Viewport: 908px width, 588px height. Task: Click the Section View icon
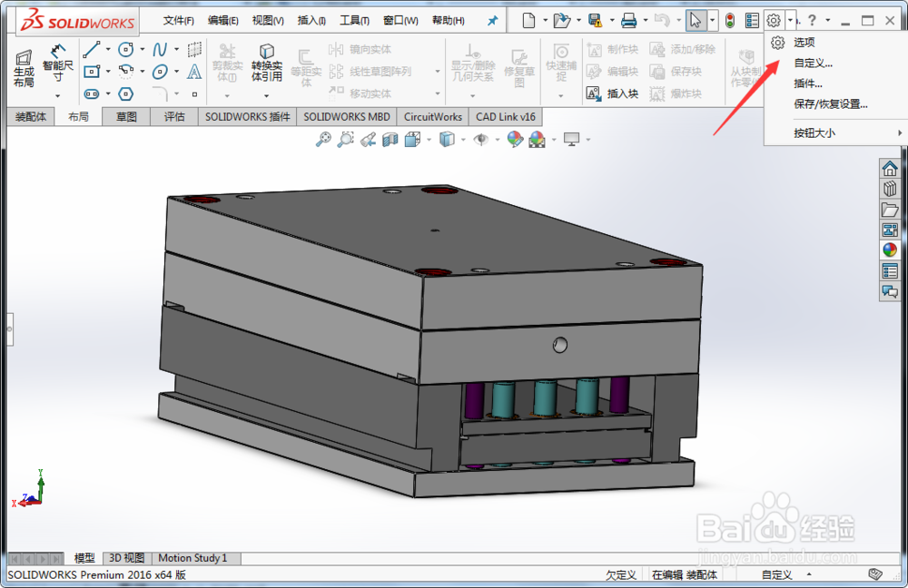click(x=390, y=139)
